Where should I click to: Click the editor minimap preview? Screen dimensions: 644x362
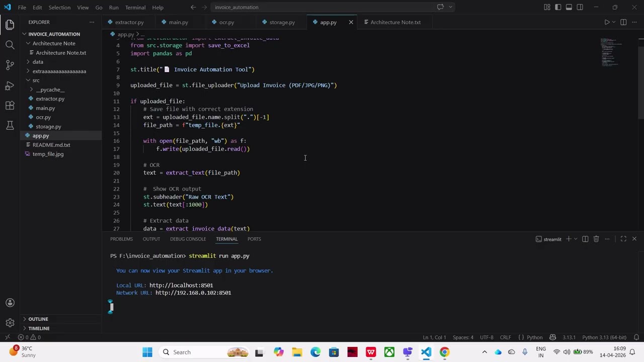click(x=611, y=52)
